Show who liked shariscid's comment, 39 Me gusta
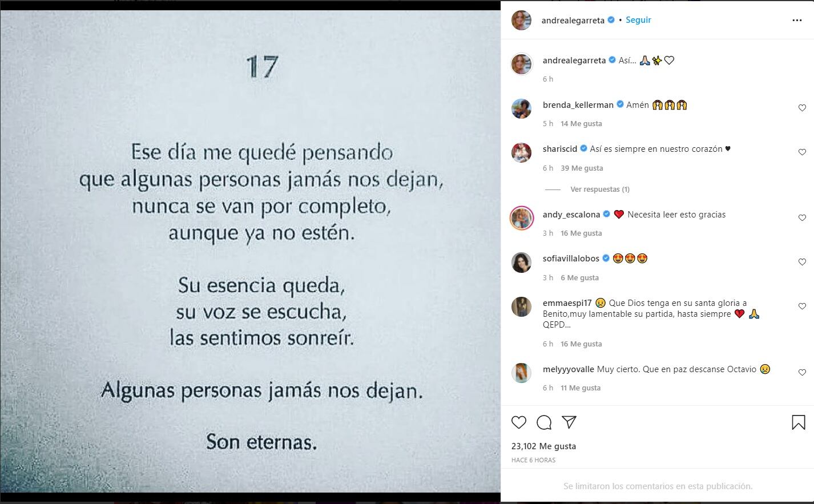This screenshot has height=504, width=814. tap(582, 168)
